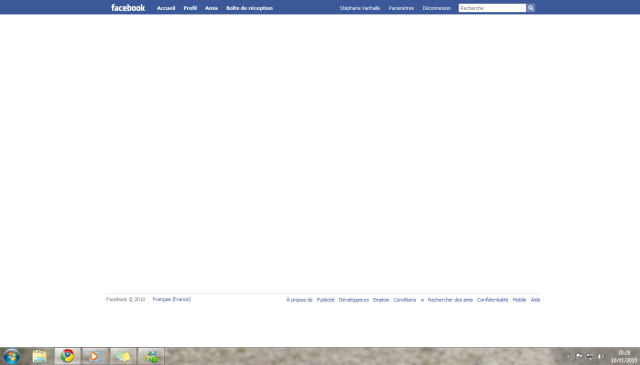Open Boîte de réception
The image size is (640, 365).
click(x=249, y=8)
